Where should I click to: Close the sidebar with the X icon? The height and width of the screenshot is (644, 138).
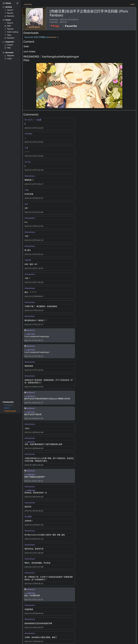[17, 3]
